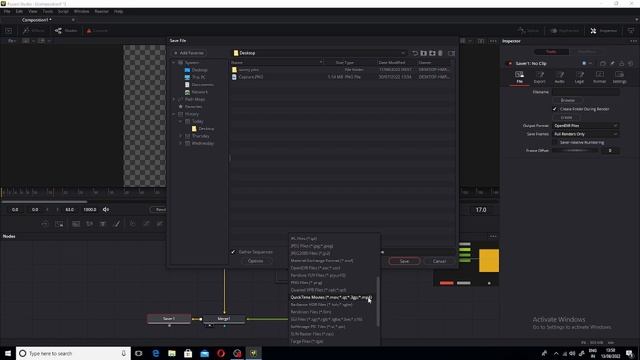The image size is (640, 360).
Task: Select Radiance HDR Files in the type list
Action: [x=321, y=304]
